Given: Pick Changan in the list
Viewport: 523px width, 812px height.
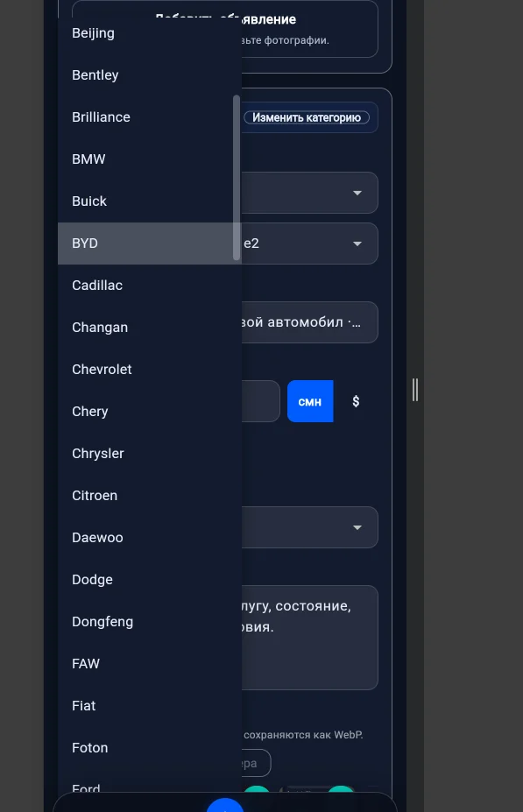Looking at the screenshot, I should click(x=149, y=328).
